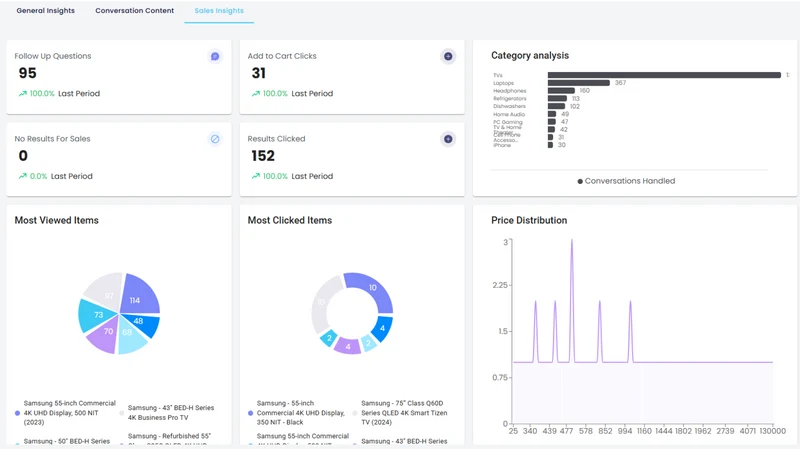Image resolution: width=800 pixels, height=450 pixels.
Task: Click the No Results For Sales value 0
Action: pyautogui.click(x=23, y=156)
